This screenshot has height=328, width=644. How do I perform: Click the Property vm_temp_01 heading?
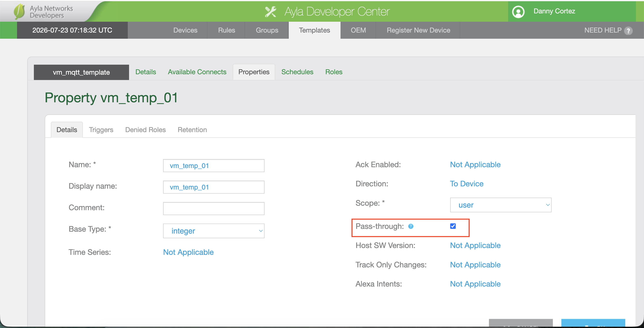(x=112, y=98)
